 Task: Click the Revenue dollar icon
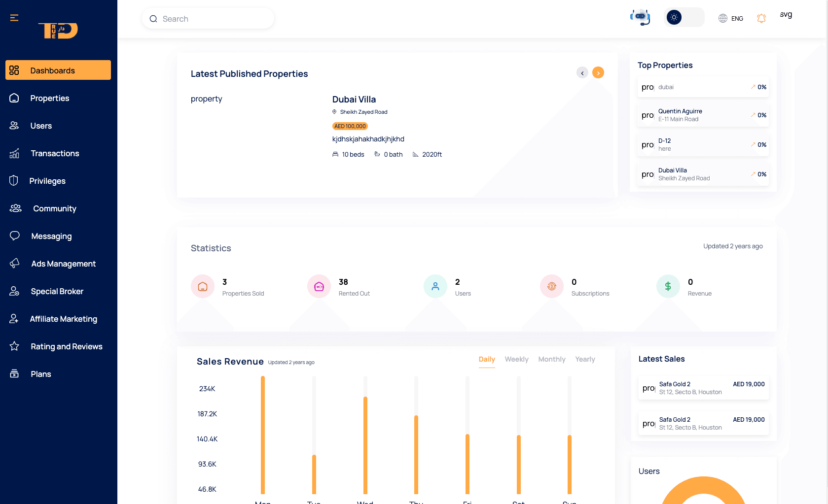668,286
